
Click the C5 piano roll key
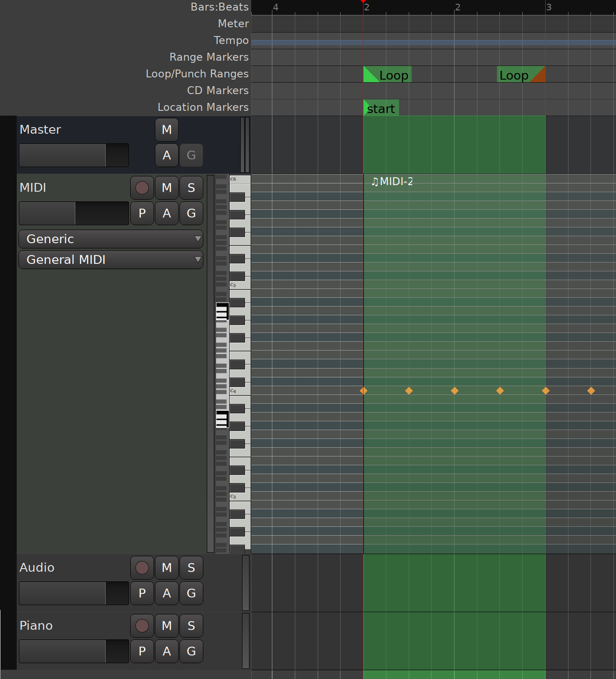tap(240, 285)
